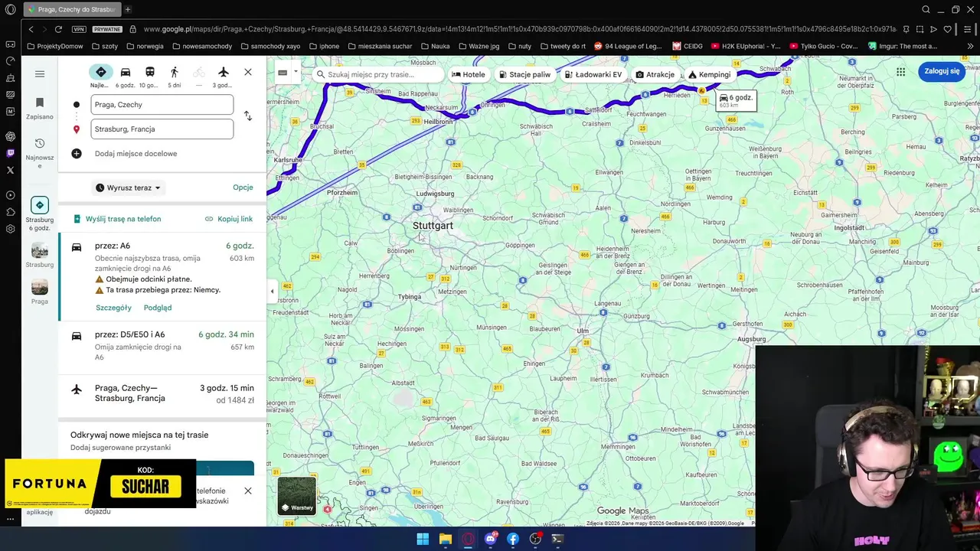Open Google apps grid
The width and height of the screenshot is (980, 551).
pyautogui.click(x=901, y=72)
